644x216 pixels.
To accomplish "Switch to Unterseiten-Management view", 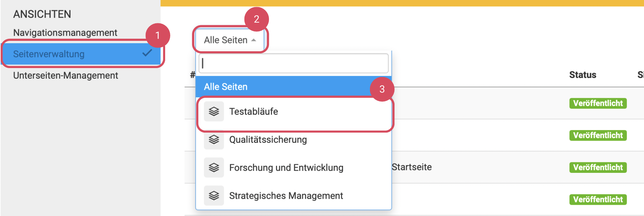I will click(65, 75).
